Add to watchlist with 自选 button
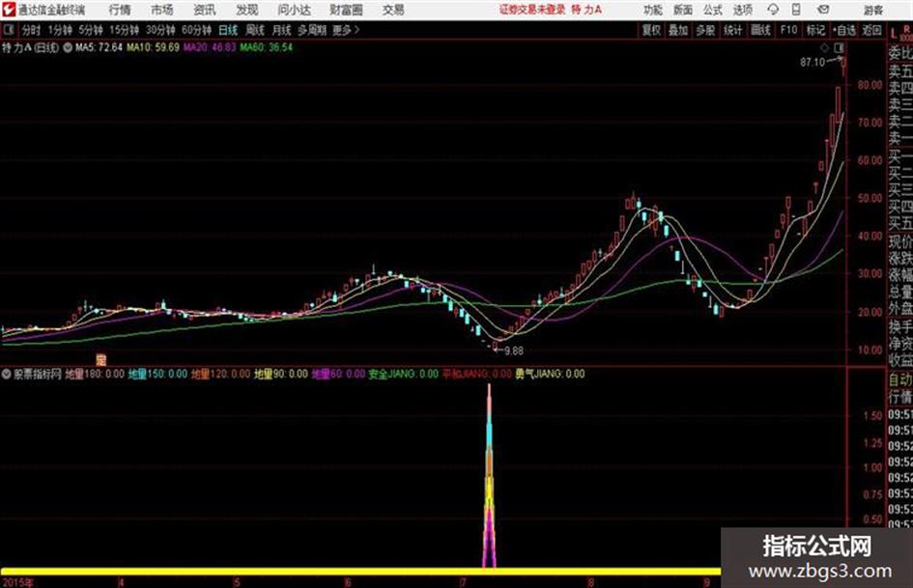Viewport: 913px width, 588px height. (844, 30)
